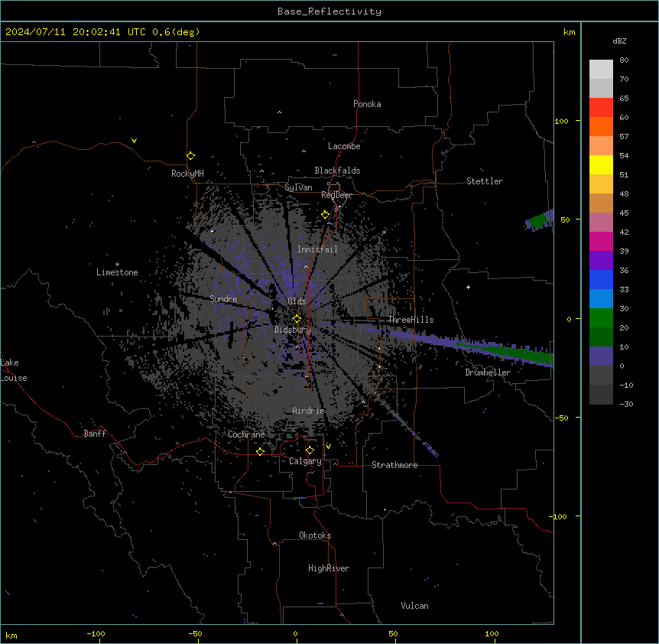Select the red 65-60 dBZ legend swatch
Viewport: 659px width, 644px height.
coord(601,108)
